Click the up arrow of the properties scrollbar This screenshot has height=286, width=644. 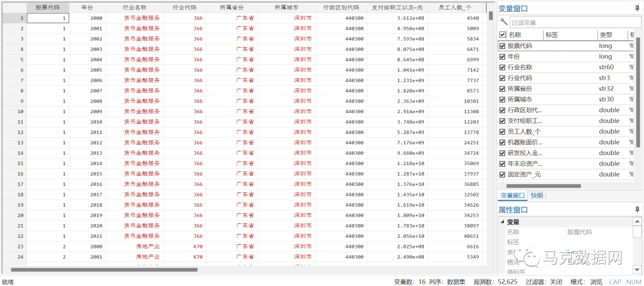(x=637, y=222)
